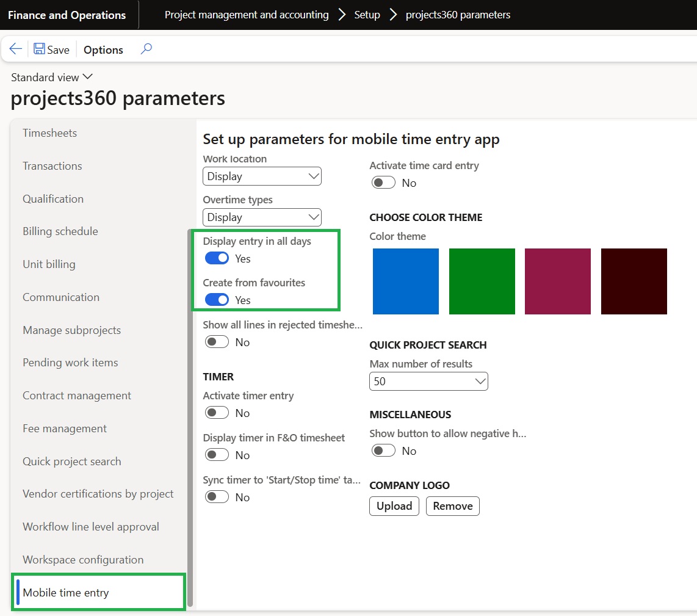The width and height of the screenshot is (697, 616).
Task: Expand the Standard view chevron
Action: pyautogui.click(x=87, y=77)
